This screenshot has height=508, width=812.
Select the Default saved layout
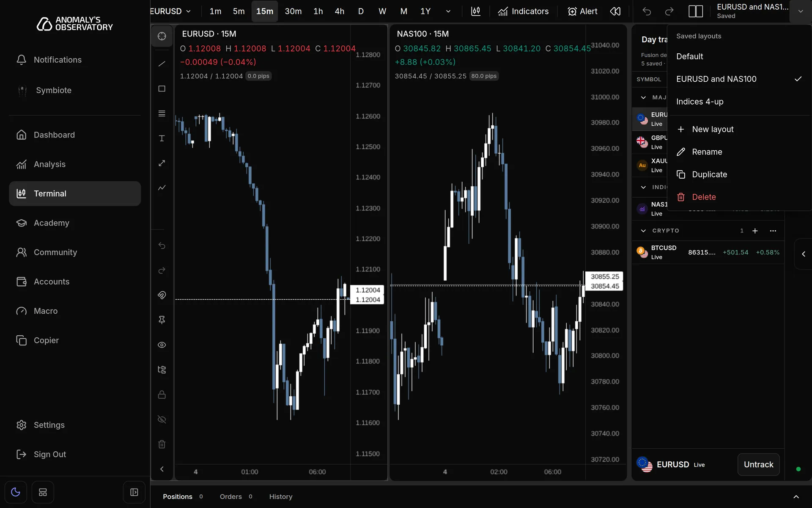739,56
